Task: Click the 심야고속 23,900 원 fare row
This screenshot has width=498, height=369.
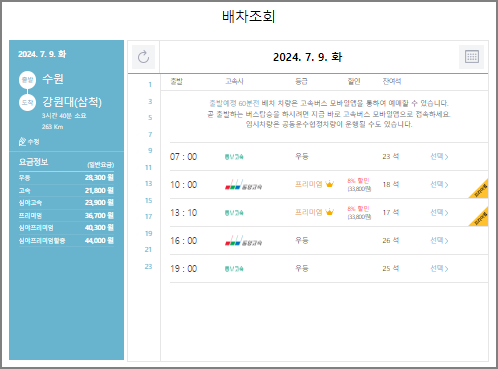Action: click(66, 203)
